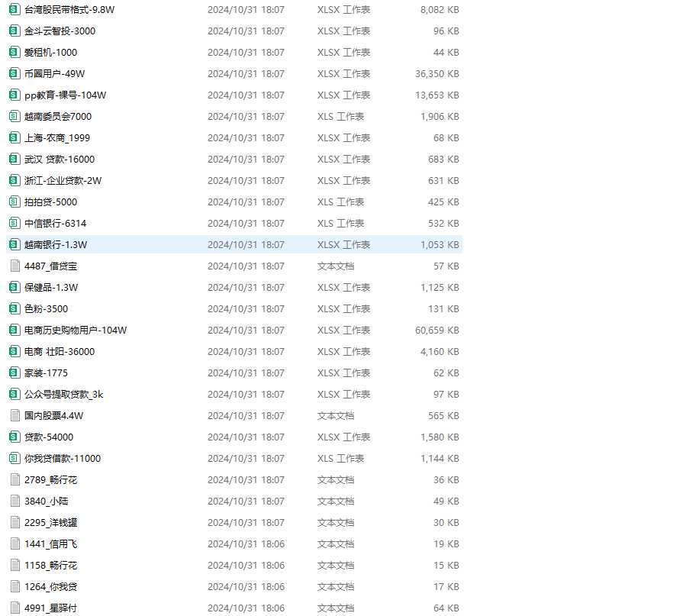Viewport: 696px width, 616px height.
Task: Click the spreadsheet icon of 电商 壮阳-36000
Action: [14, 351]
